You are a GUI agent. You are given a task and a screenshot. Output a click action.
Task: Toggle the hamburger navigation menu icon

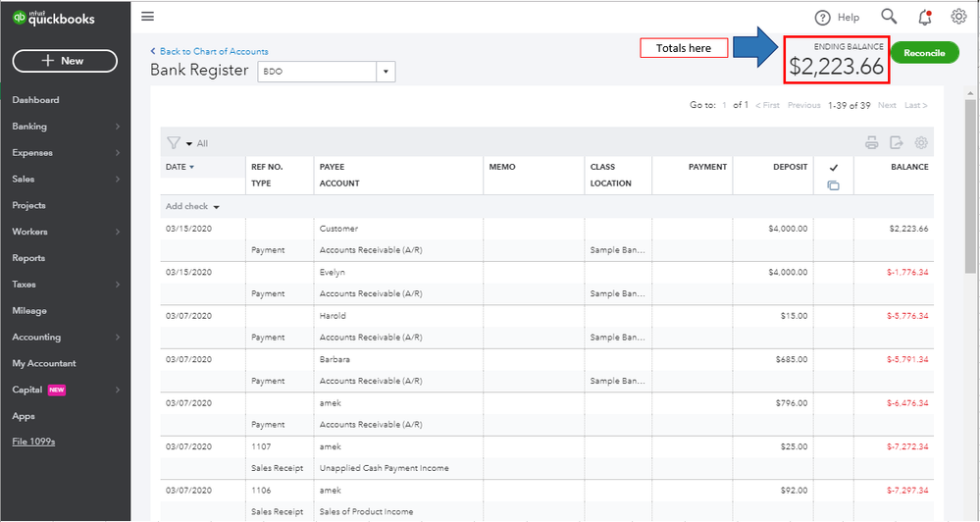click(x=148, y=16)
